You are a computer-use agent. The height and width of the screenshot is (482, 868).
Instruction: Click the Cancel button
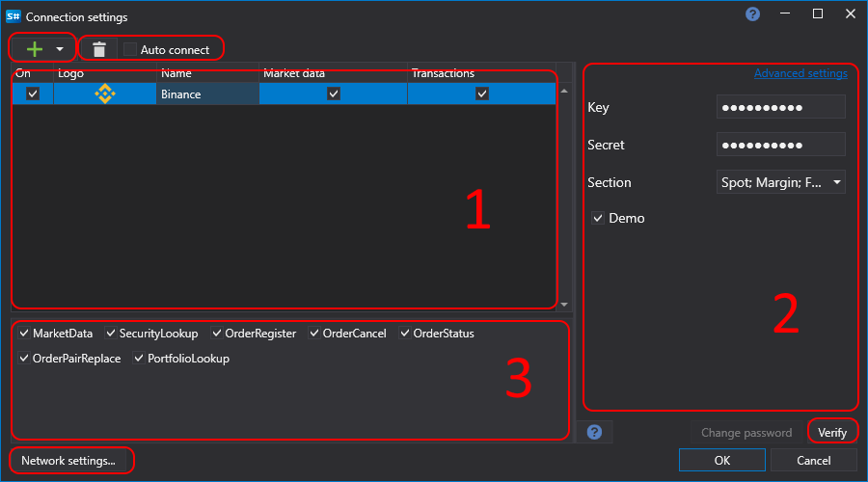813,461
